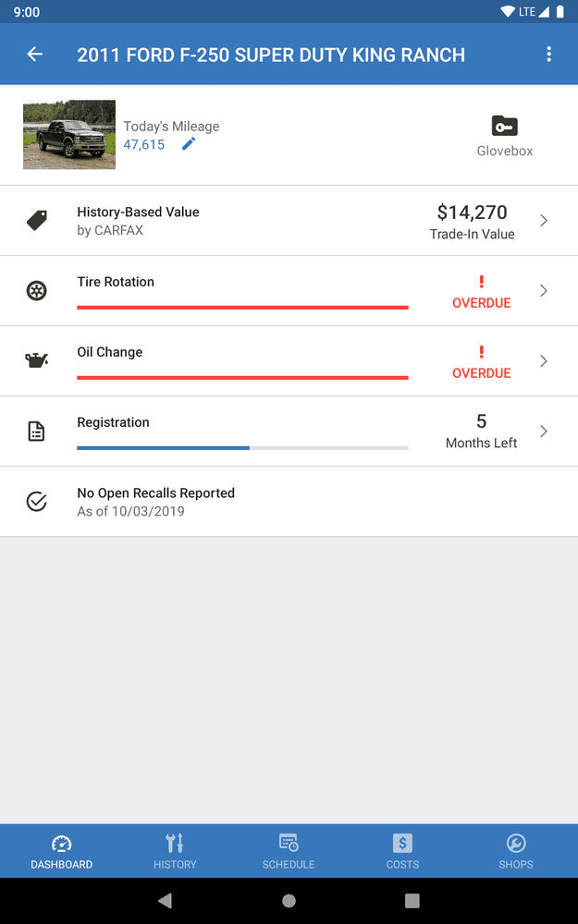This screenshot has height=924, width=578.
Task: Switch to the Schedule tab
Action: (288, 850)
